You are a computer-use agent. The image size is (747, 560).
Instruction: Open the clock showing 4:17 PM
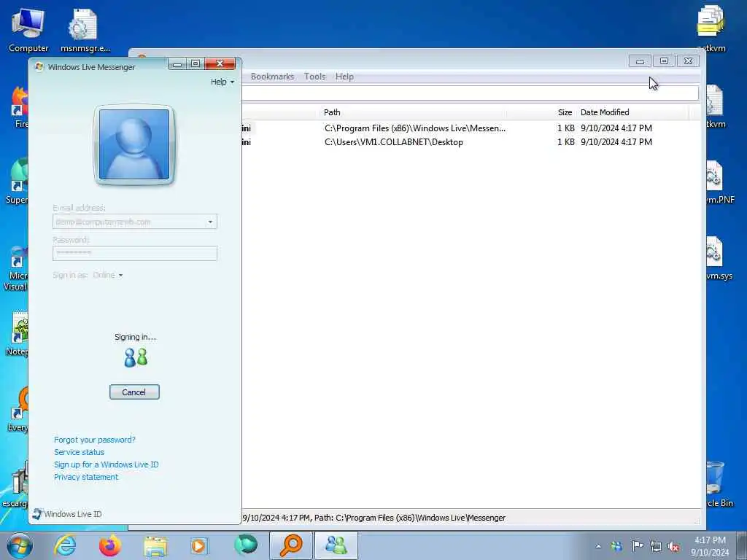(x=710, y=545)
